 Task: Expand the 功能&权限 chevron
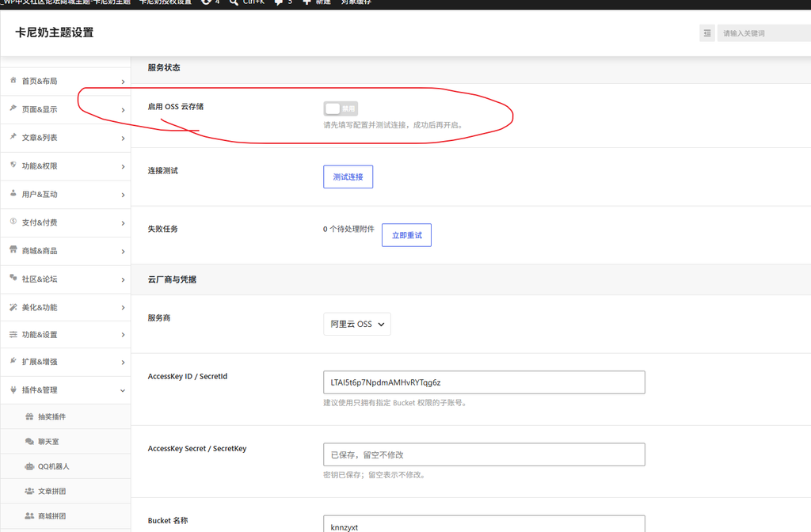(x=123, y=166)
